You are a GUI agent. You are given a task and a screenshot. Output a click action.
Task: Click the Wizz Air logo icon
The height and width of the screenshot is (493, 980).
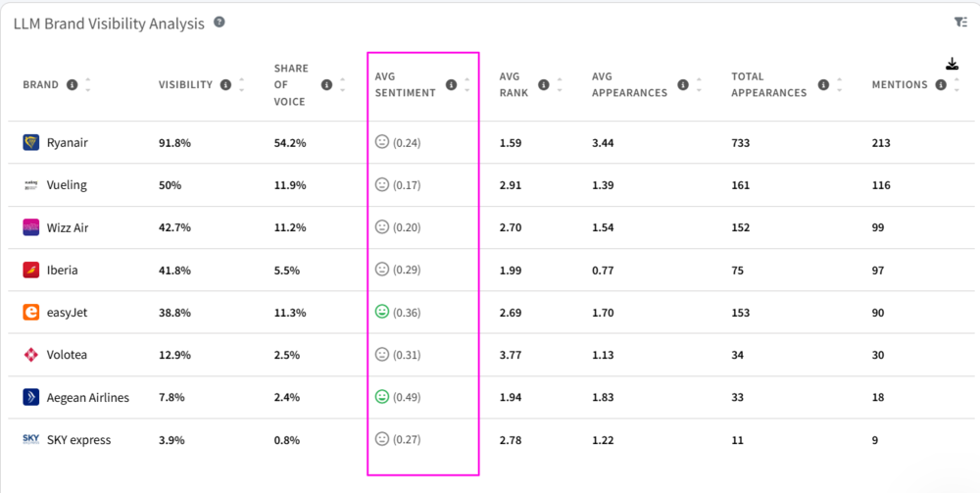pos(31,227)
